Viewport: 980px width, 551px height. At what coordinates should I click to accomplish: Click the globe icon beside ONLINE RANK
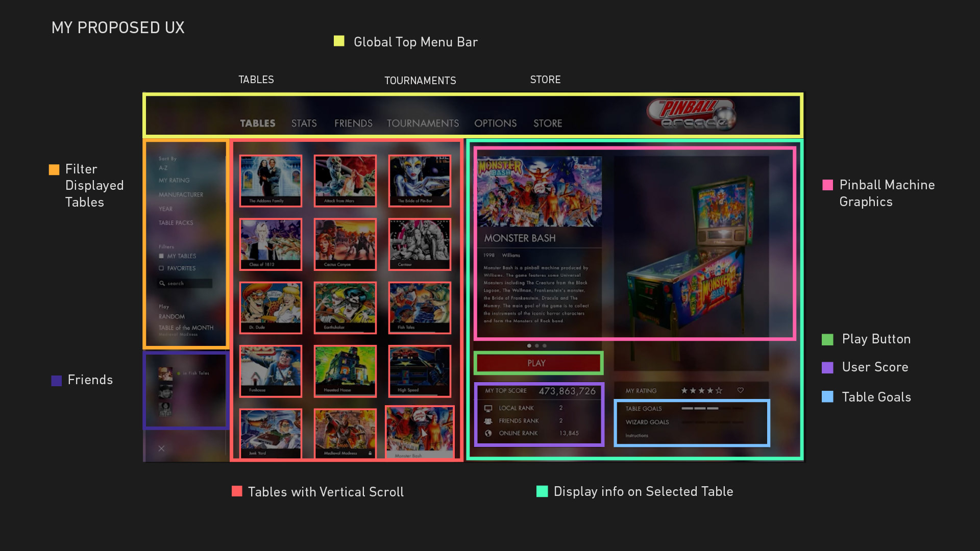point(488,433)
